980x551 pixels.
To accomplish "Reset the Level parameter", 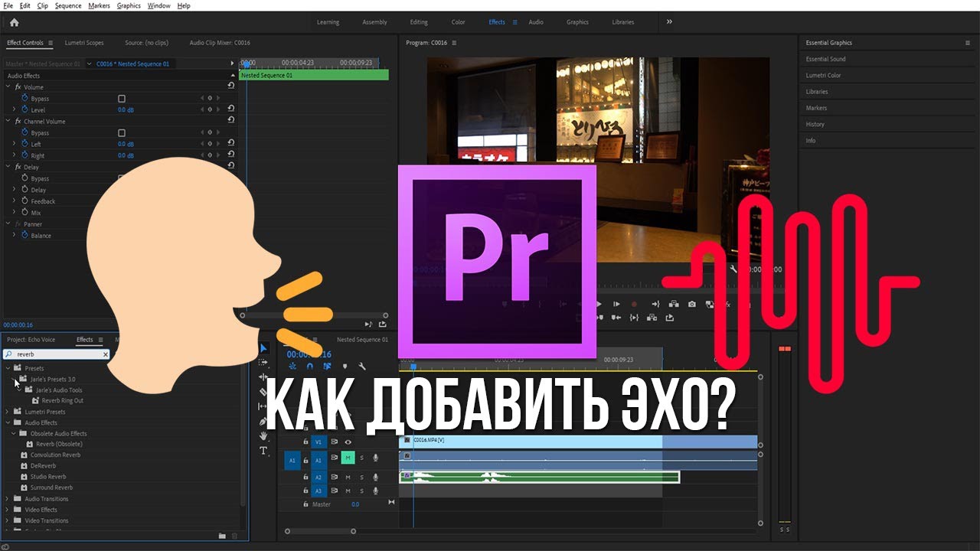I will coord(231,109).
